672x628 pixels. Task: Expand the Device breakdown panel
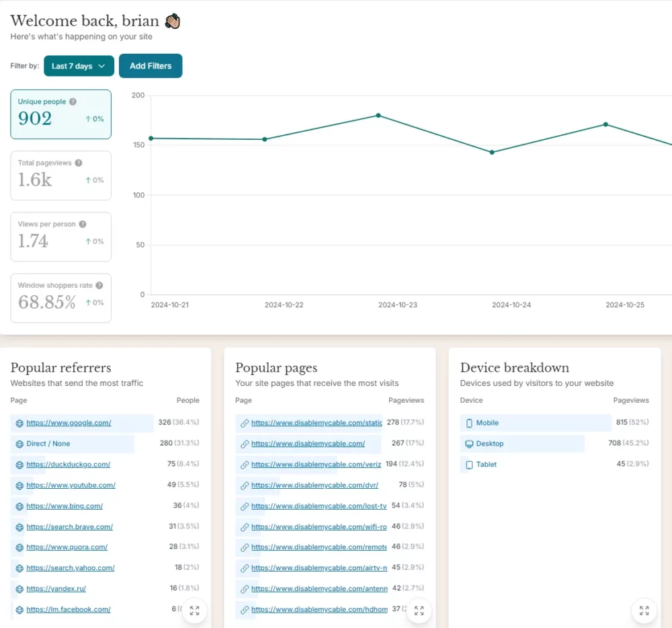[644, 611]
